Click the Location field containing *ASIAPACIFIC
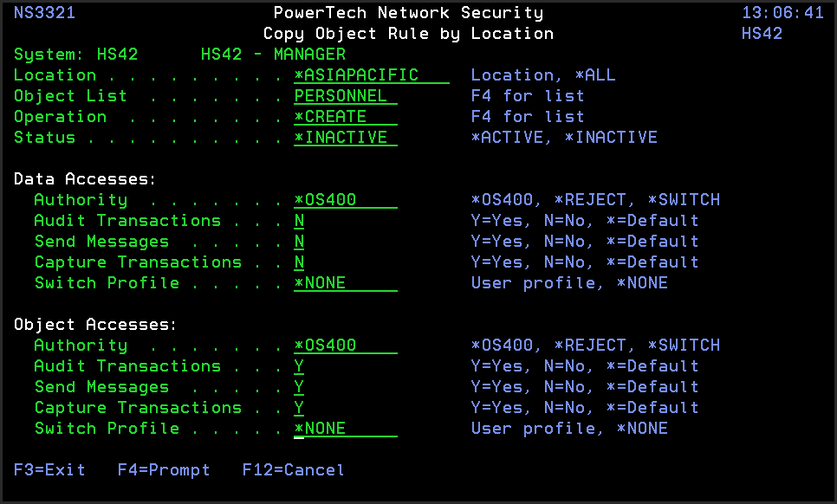The height and width of the screenshot is (504, 837). [371, 75]
